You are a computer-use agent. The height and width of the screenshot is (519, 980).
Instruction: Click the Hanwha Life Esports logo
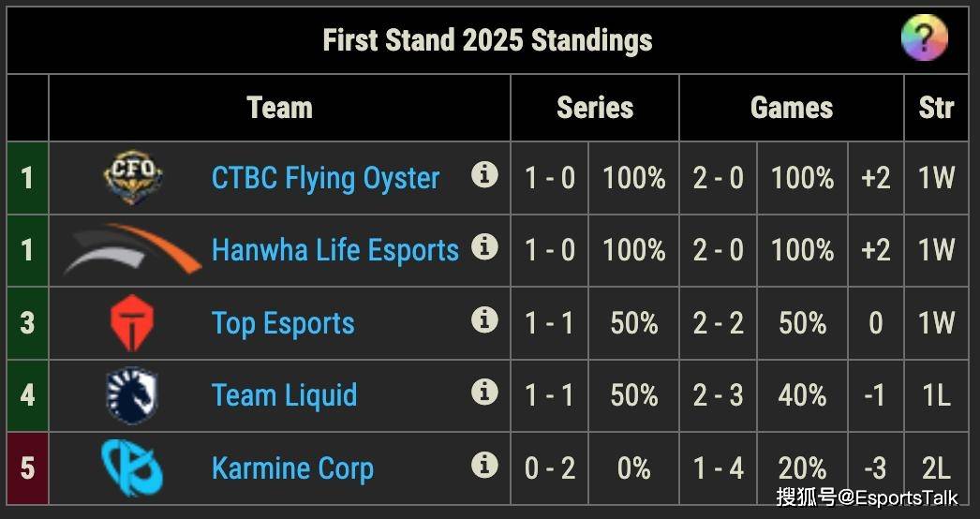(x=132, y=249)
